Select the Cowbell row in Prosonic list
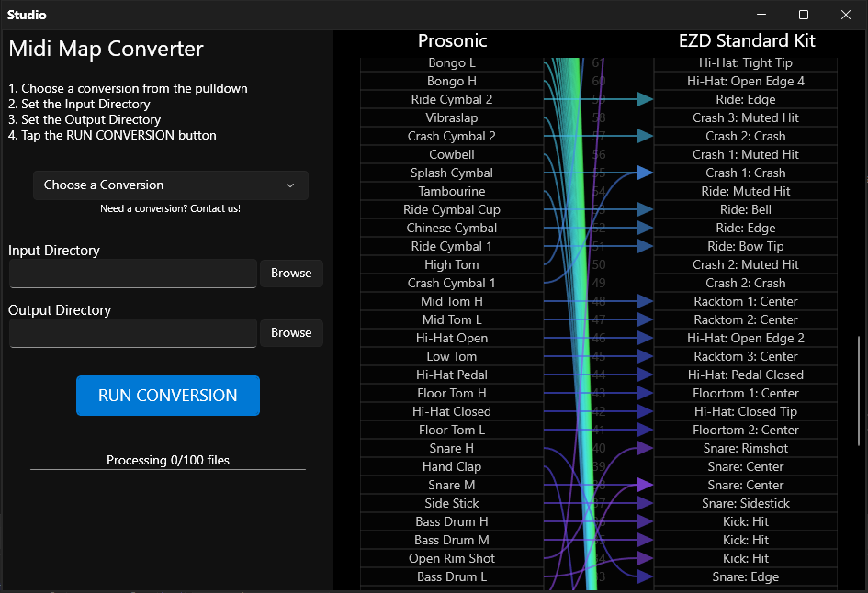This screenshot has height=593, width=868. click(451, 154)
